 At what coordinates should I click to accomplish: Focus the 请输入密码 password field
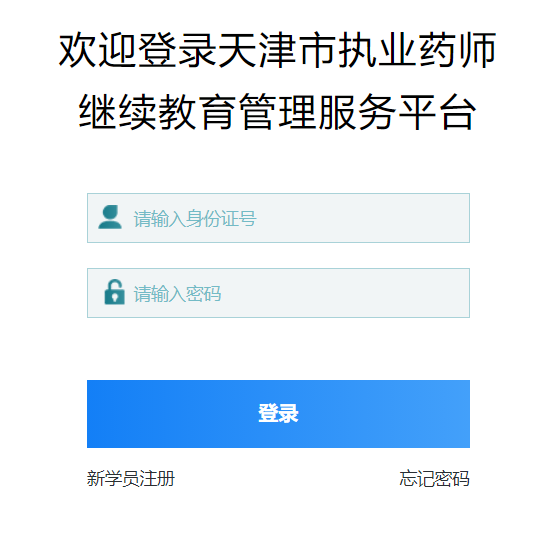278,293
